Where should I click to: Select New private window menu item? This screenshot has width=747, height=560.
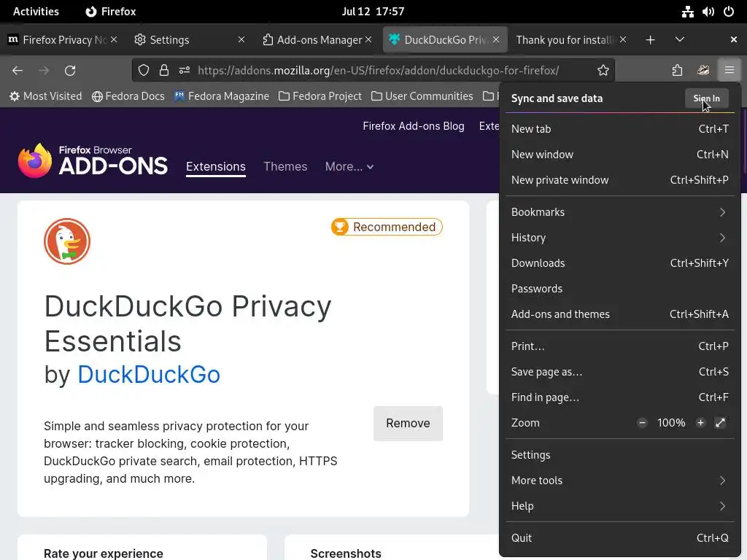point(560,180)
